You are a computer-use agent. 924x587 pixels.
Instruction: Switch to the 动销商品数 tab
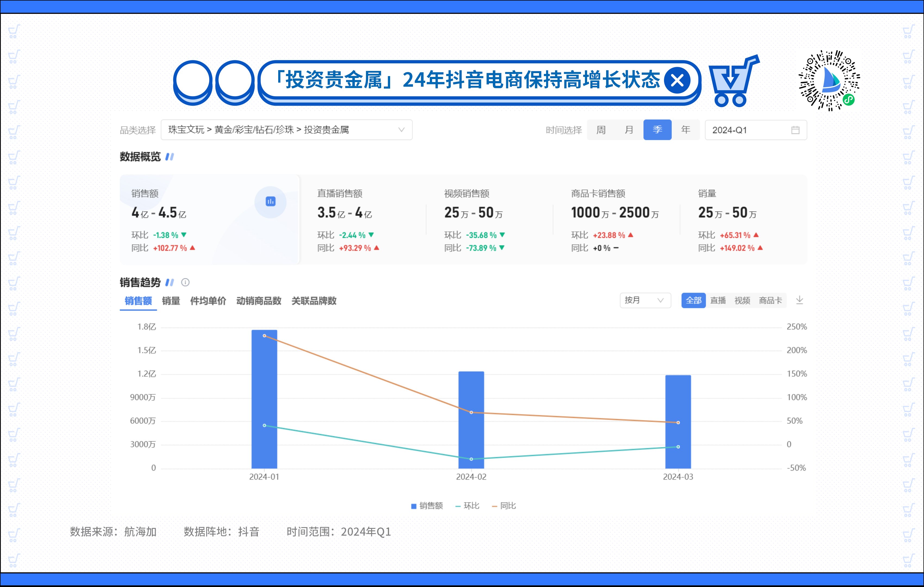[259, 301]
